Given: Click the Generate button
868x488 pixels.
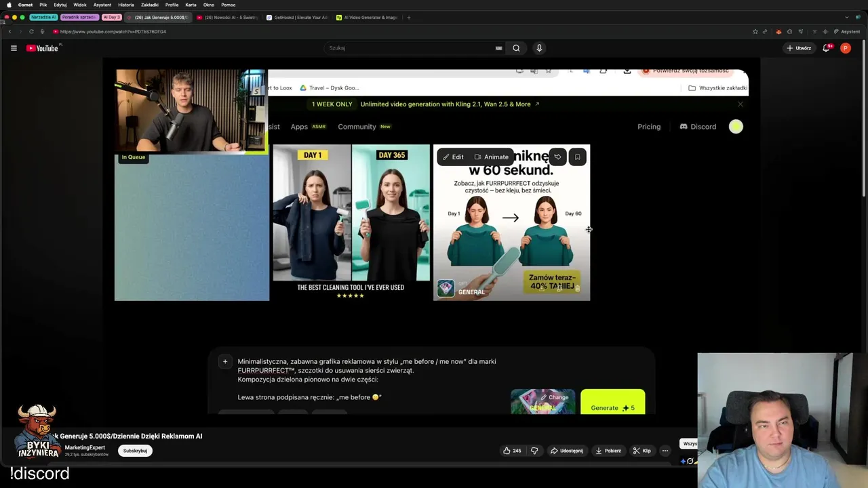Looking at the screenshot, I should click(x=613, y=403).
